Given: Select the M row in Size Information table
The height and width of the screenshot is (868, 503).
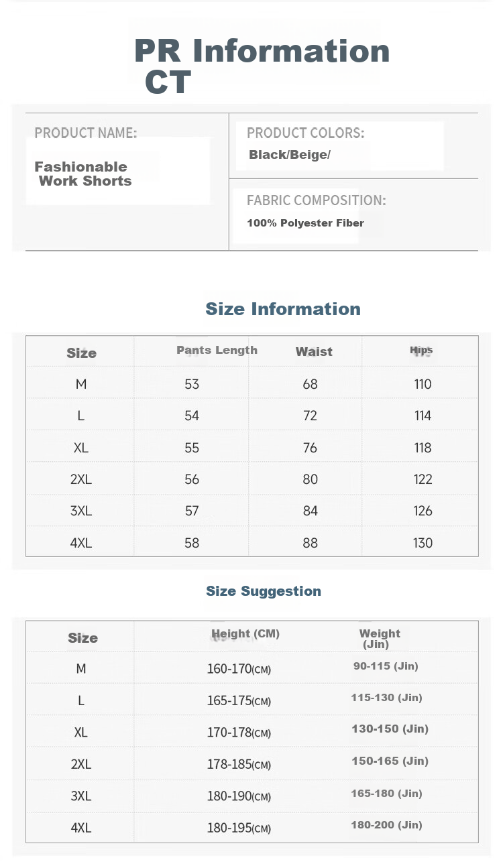Looking at the screenshot, I should (251, 384).
